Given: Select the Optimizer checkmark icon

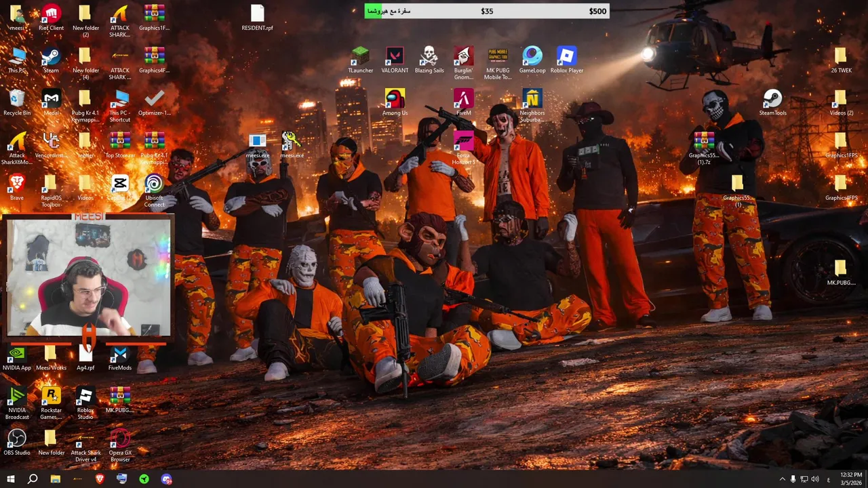Looking at the screenshot, I should tap(154, 103).
